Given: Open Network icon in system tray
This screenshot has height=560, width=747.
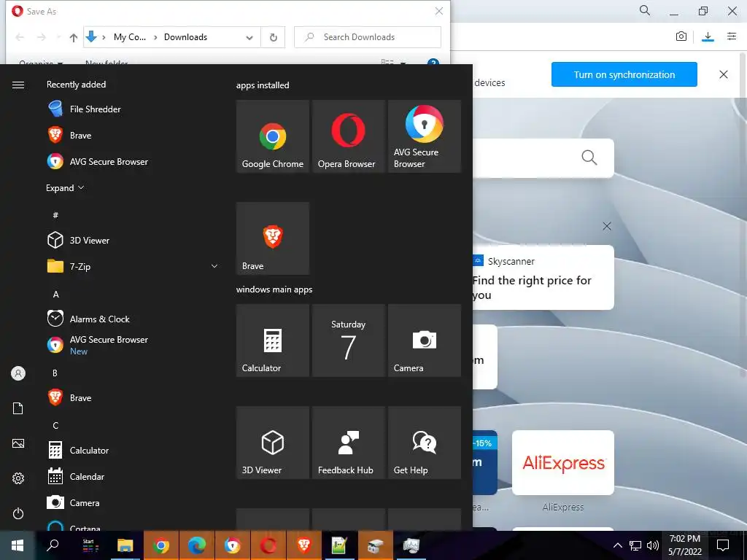Looking at the screenshot, I should coord(635,545).
